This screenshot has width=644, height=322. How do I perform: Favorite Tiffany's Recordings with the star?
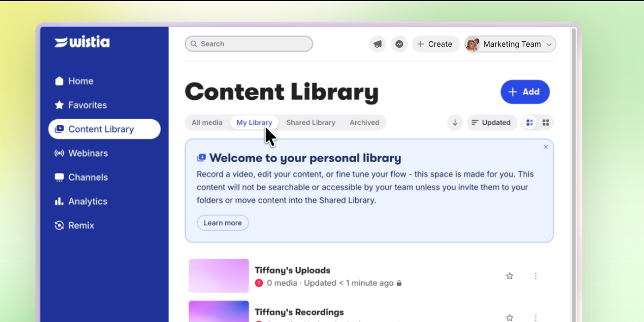click(509, 317)
